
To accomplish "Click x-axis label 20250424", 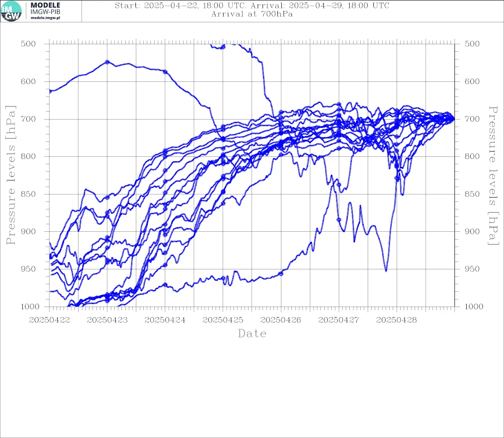I will point(165,320).
